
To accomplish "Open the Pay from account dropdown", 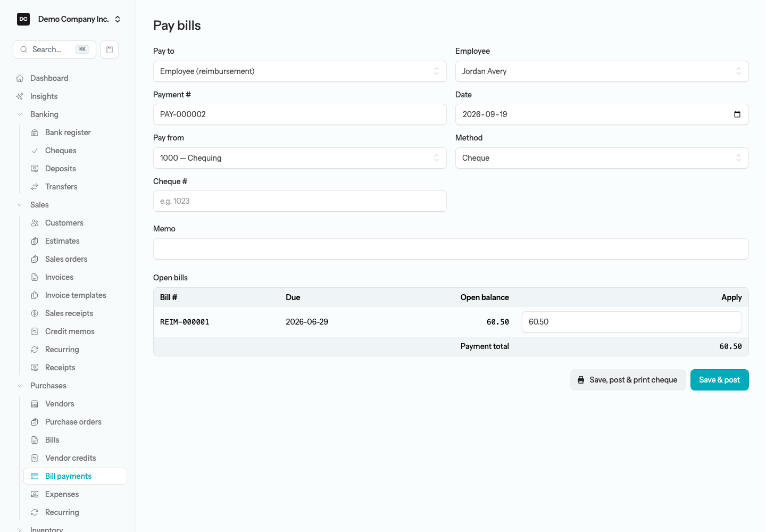I will [x=300, y=158].
